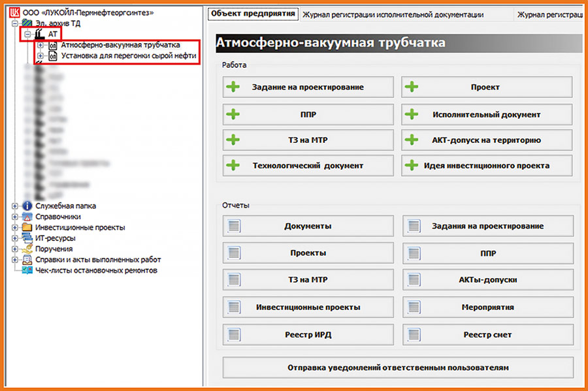Click the green plus icon on ППР
Viewport: 588px width, 391px height.
pyautogui.click(x=233, y=114)
